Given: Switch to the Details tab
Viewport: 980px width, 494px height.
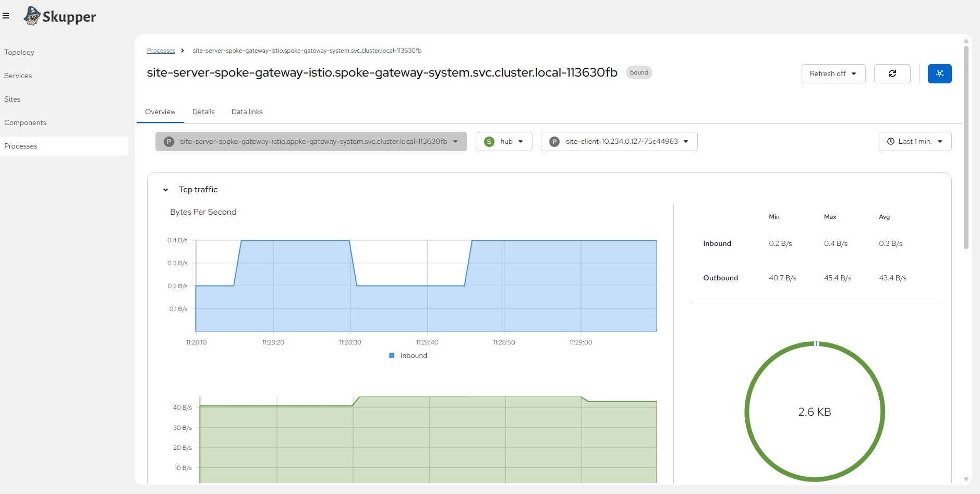Looking at the screenshot, I should coord(203,112).
